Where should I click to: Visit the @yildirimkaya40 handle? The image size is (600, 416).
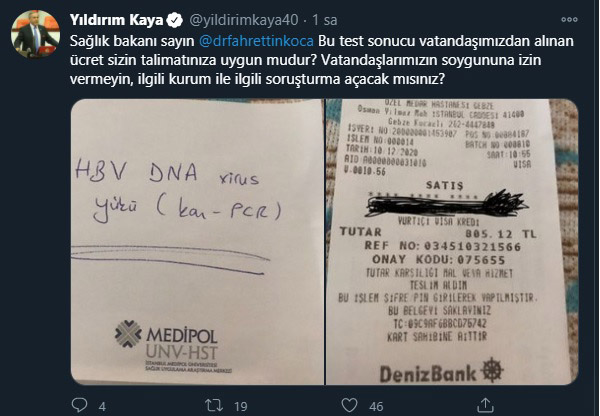tap(244, 20)
